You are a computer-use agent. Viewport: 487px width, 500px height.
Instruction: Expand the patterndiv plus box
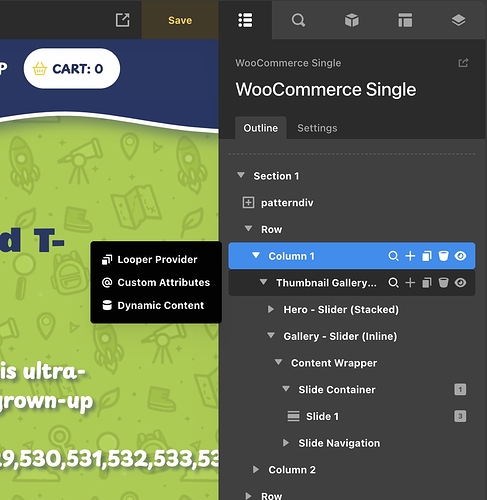coord(248,202)
